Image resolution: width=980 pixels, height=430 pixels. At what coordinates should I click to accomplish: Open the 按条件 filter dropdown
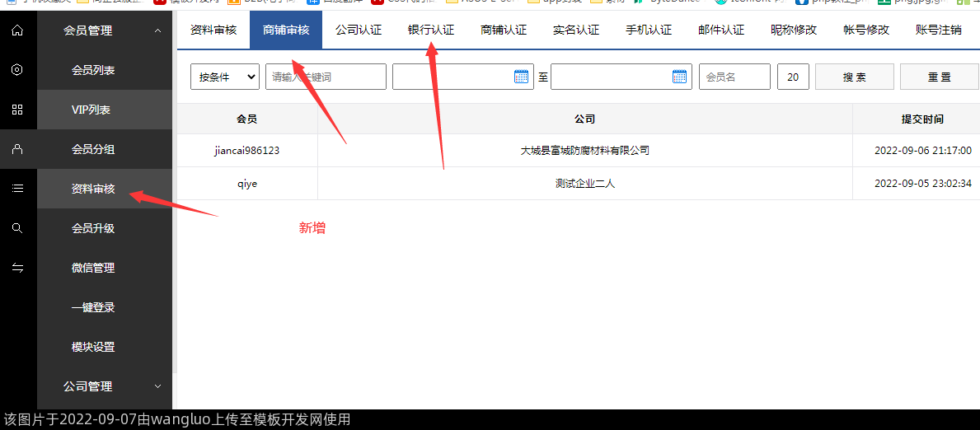click(x=224, y=77)
